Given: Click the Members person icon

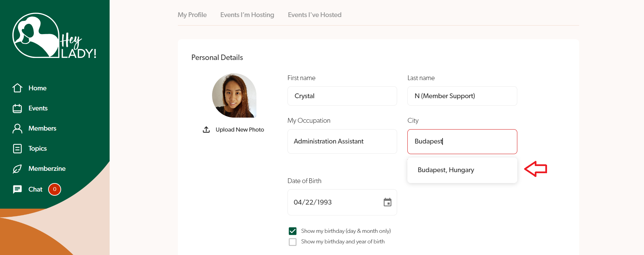Looking at the screenshot, I should (x=17, y=129).
